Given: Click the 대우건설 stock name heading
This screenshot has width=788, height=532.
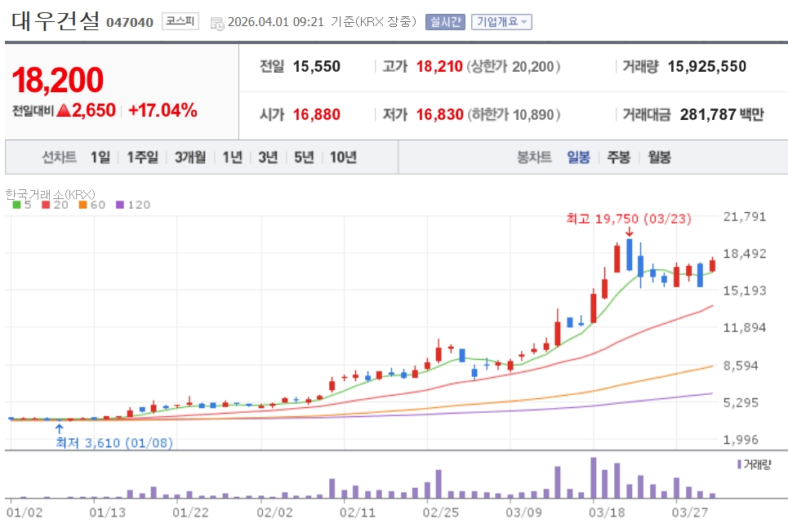Looking at the screenshot, I should 56,20.
